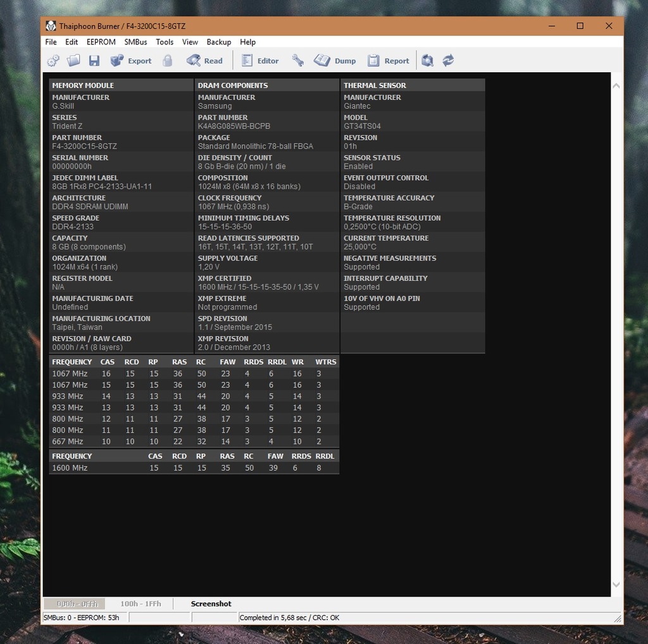Open the Backup menu
The image size is (648, 644).
pyautogui.click(x=219, y=42)
